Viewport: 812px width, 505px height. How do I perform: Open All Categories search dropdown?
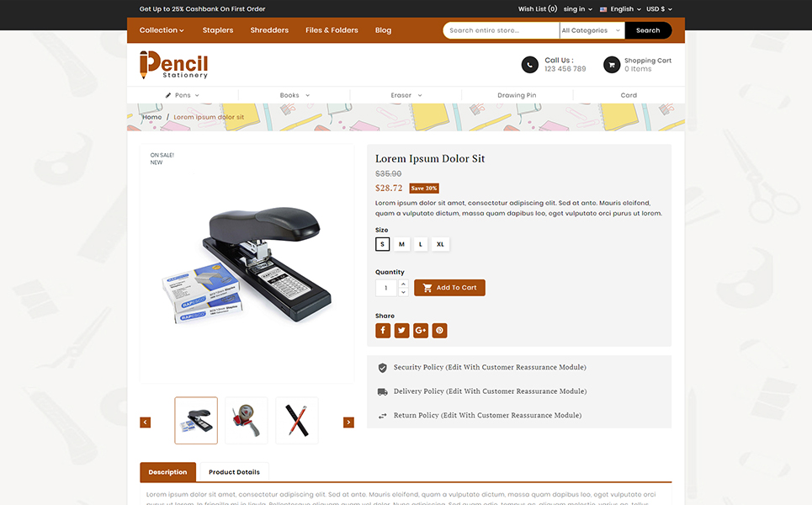(592, 30)
